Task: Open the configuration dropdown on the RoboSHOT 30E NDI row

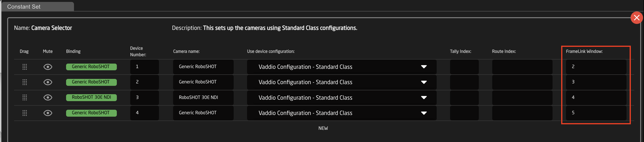Action: (341, 98)
